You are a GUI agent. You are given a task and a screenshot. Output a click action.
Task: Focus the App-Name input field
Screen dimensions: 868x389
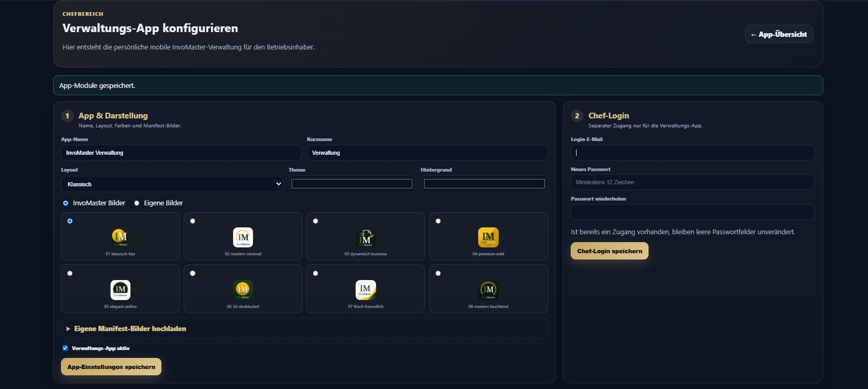pyautogui.click(x=181, y=153)
